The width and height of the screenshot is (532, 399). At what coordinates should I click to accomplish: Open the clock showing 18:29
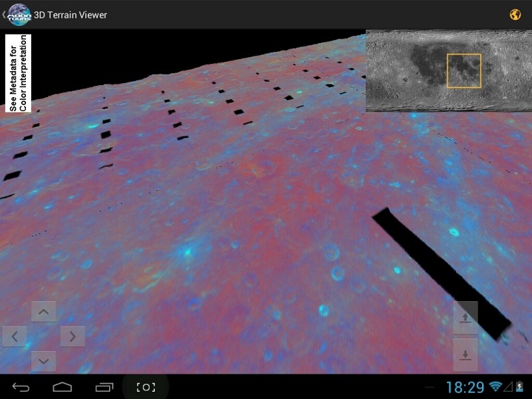click(x=465, y=387)
